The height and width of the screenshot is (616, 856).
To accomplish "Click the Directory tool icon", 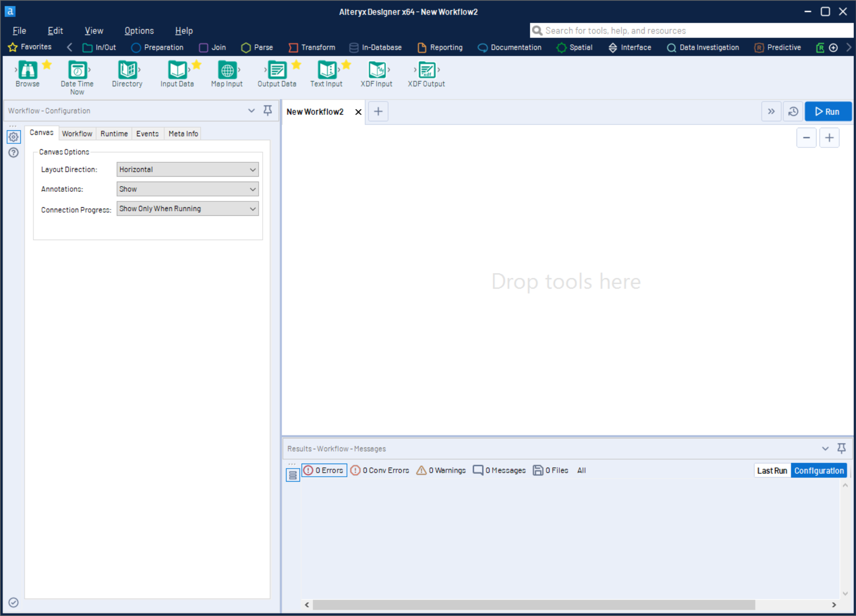I will (x=127, y=71).
